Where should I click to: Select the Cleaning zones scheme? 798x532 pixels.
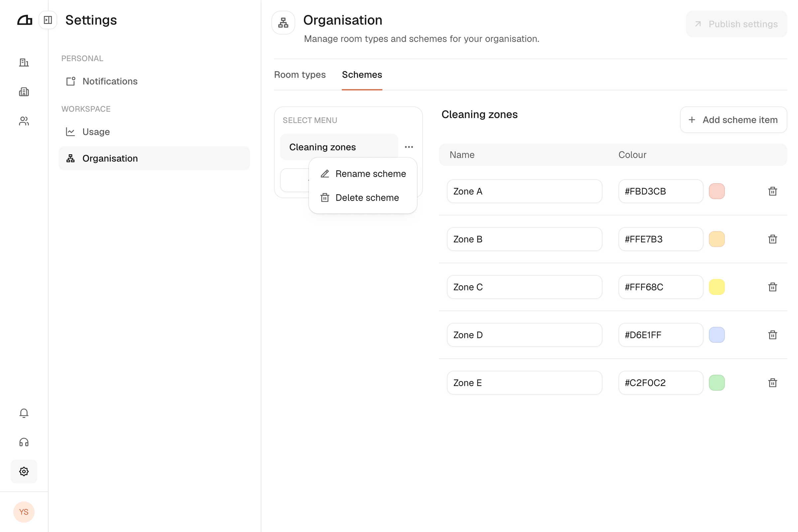339,147
